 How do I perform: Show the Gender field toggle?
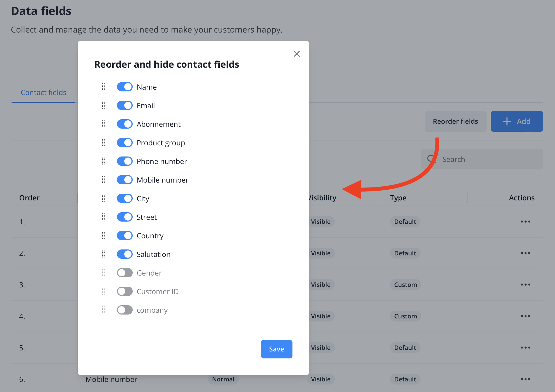(125, 273)
